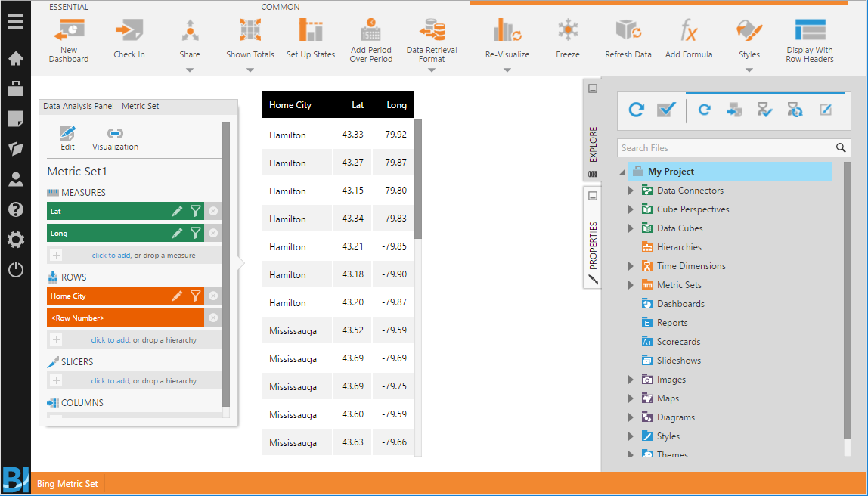Open Set Up States tool
The height and width of the screenshot is (496, 868).
point(311,30)
